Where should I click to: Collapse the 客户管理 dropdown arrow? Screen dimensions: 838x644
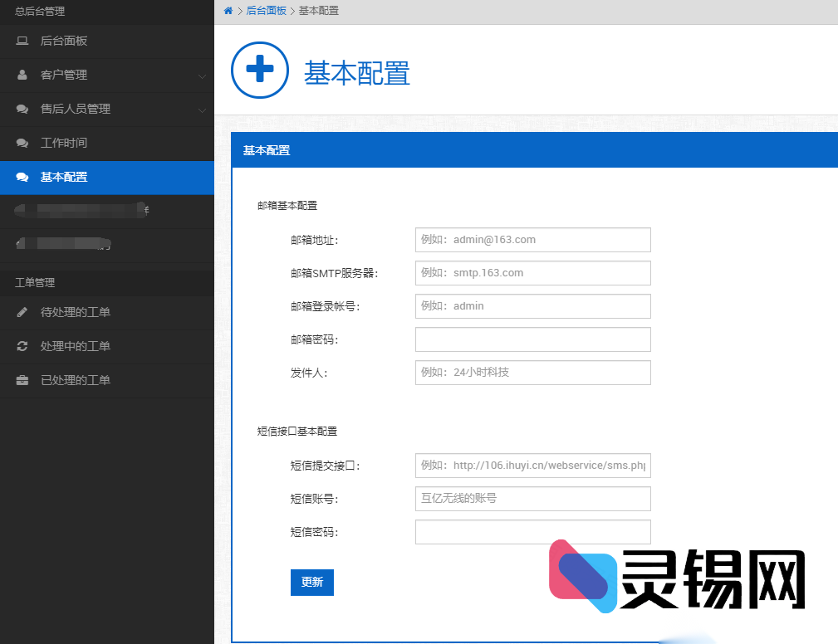click(x=202, y=75)
